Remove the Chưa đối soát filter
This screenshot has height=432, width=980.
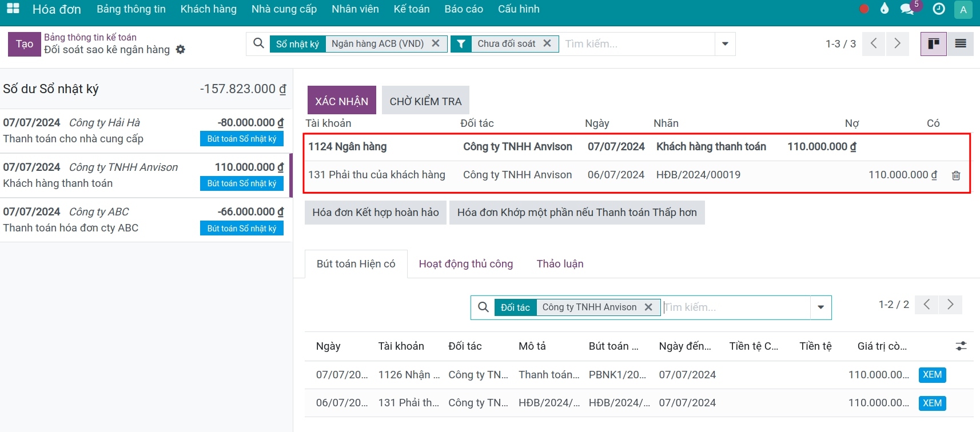[x=547, y=43]
